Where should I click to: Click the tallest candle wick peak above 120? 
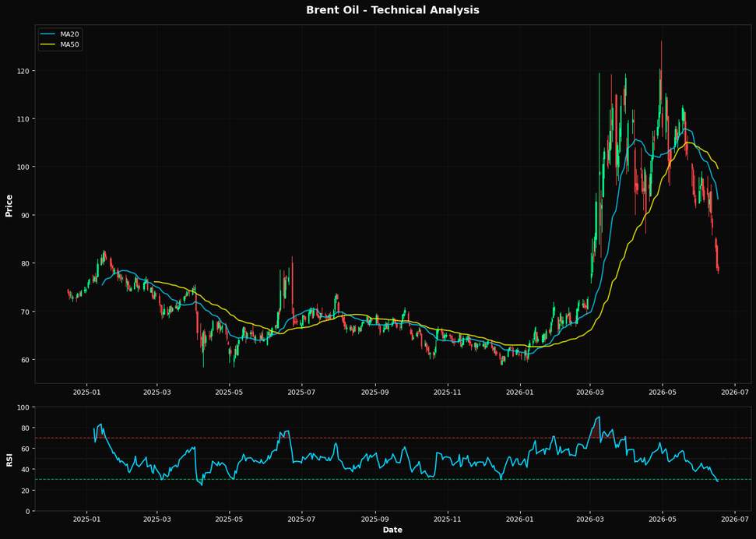(x=661, y=42)
